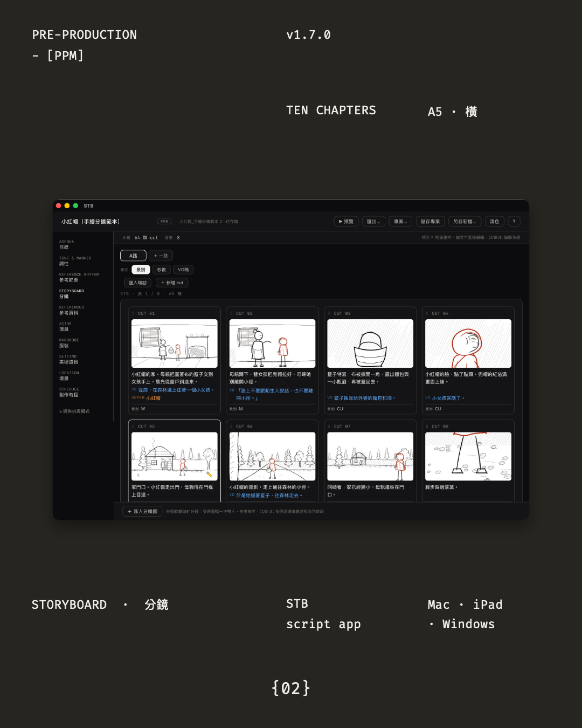The image size is (582, 728).
Task: Click the drag handle of CUT 08 card
Action: pos(427,426)
